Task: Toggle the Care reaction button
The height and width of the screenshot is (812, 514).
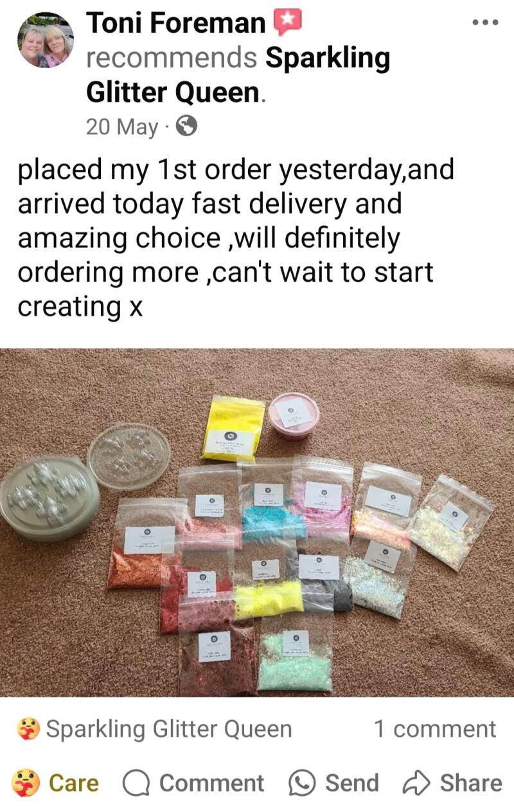Action: coord(55,783)
